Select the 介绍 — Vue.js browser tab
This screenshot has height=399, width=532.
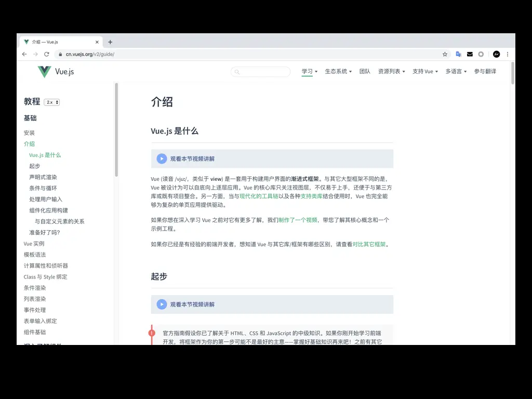pyautogui.click(x=60, y=42)
